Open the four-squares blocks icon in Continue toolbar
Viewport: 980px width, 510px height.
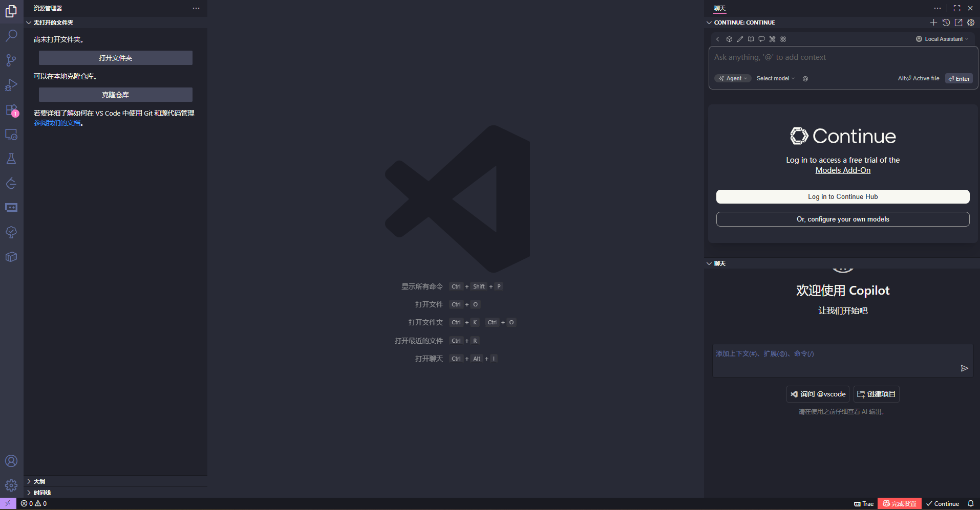(x=783, y=39)
